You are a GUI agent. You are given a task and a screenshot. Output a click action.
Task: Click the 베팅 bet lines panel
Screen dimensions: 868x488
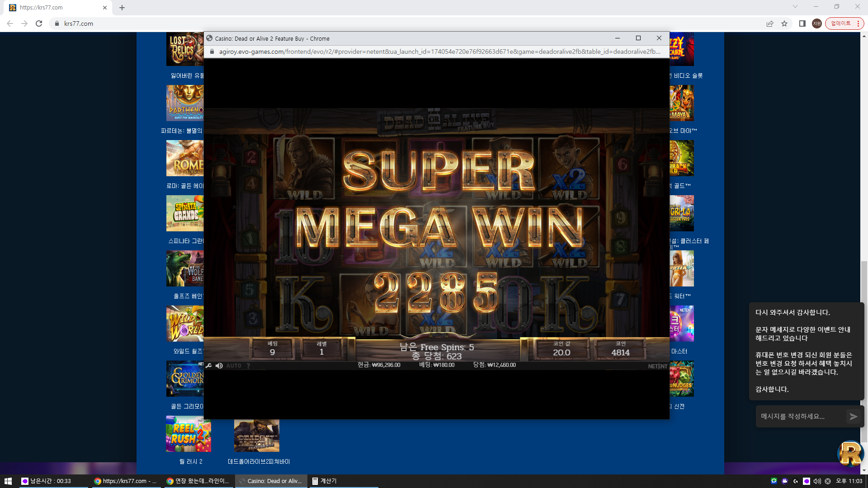click(x=273, y=348)
